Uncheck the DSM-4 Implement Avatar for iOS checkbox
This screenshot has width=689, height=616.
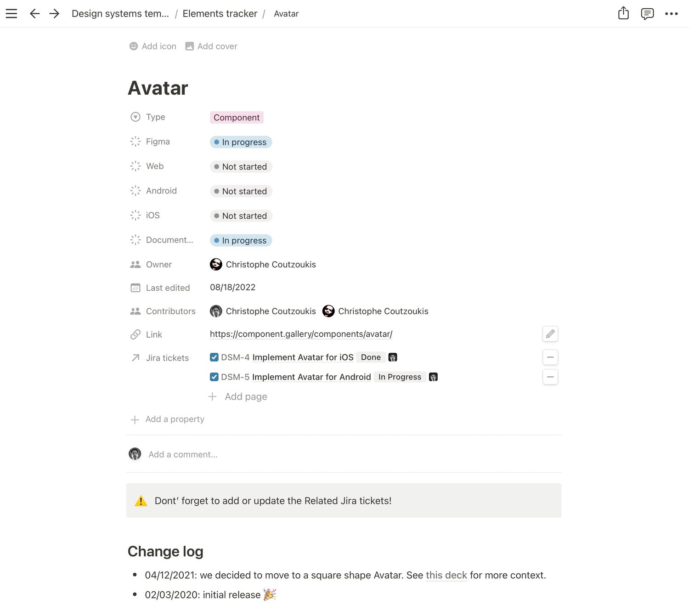[x=214, y=357]
